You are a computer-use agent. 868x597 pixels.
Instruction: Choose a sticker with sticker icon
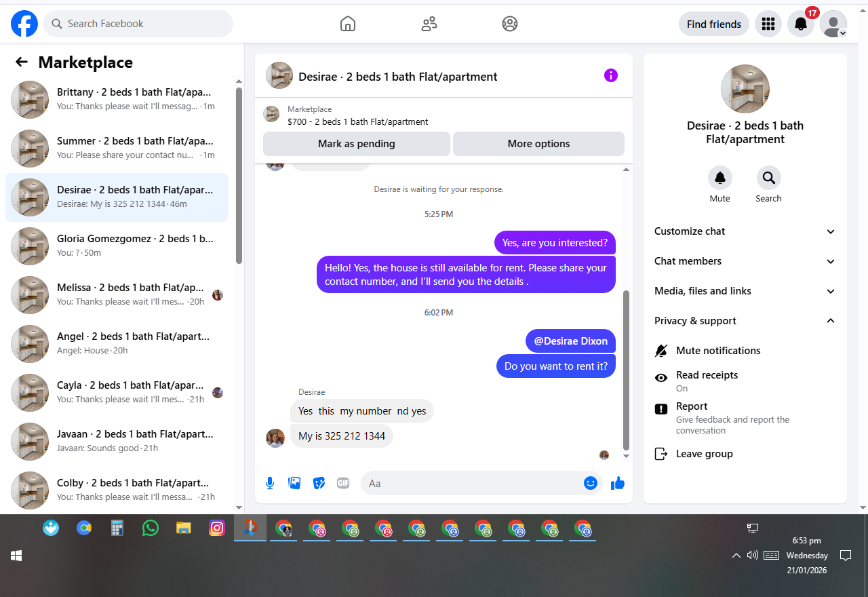(x=319, y=483)
